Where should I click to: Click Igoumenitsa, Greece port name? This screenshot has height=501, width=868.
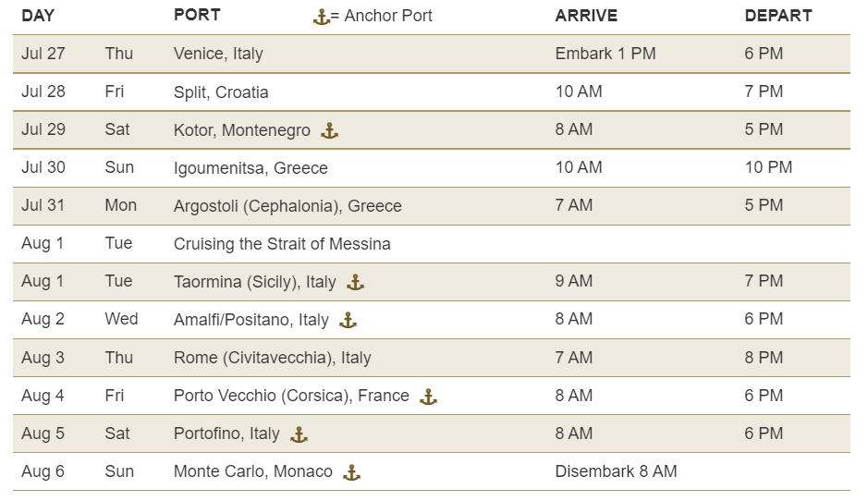(x=251, y=167)
